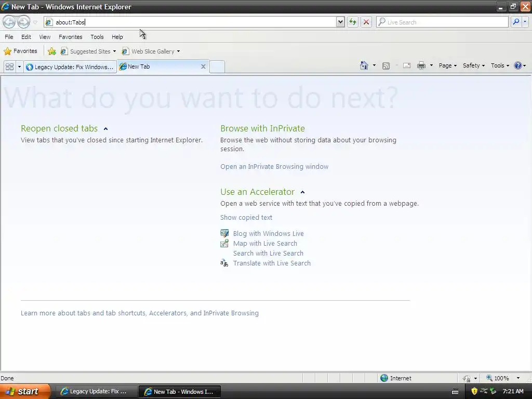Switch to the Legacy Update tab
532x399 pixels.
pos(70,67)
